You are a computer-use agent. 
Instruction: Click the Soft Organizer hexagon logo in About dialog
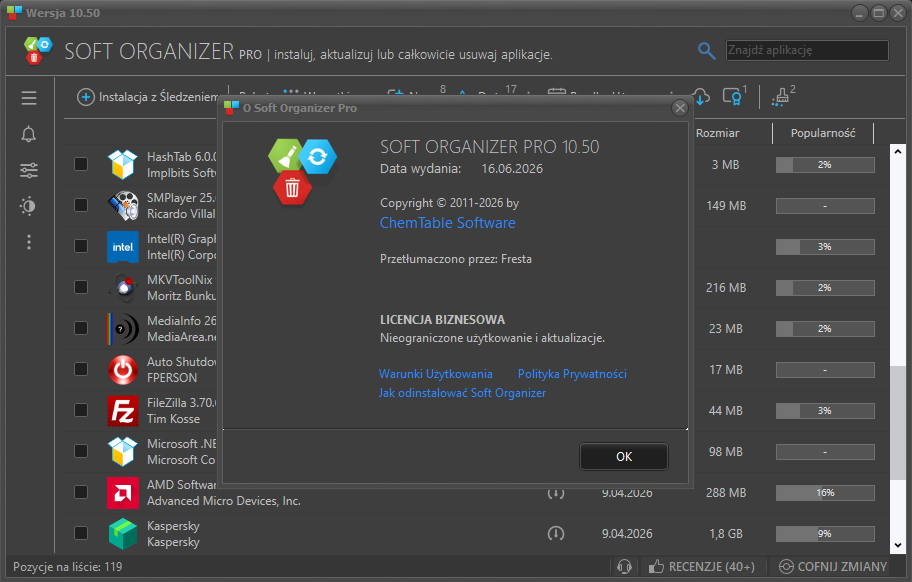tap(302, 172)
